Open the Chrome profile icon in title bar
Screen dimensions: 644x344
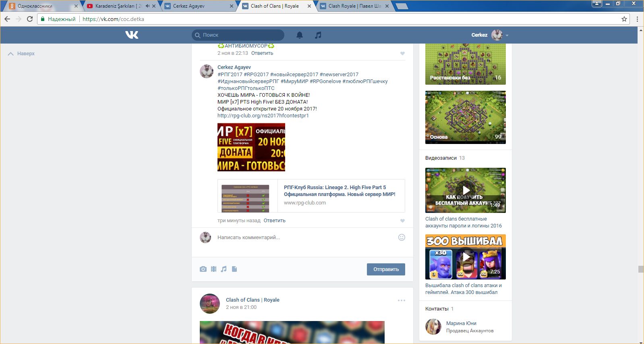pos(597,4)
